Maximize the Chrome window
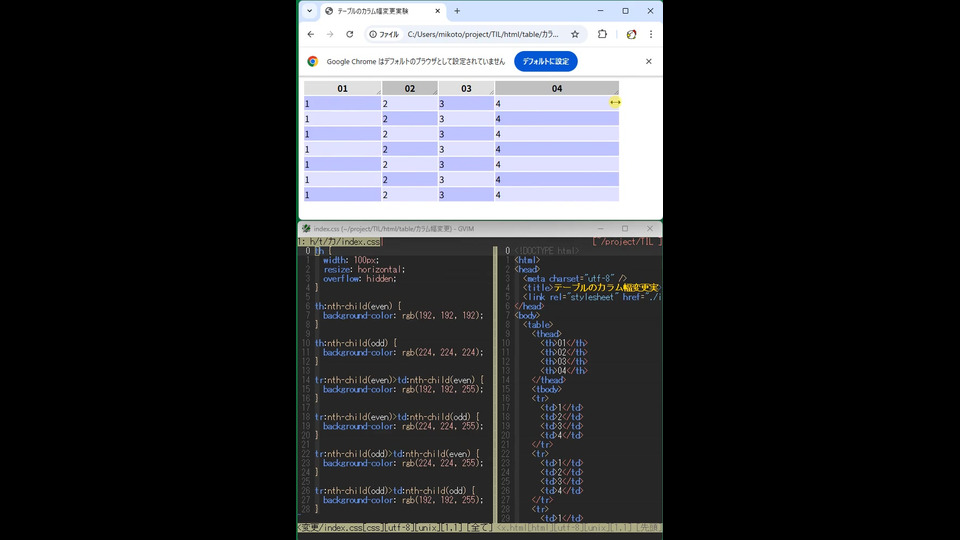The height and width of the screenshot is (540, 960). (625, 11)
